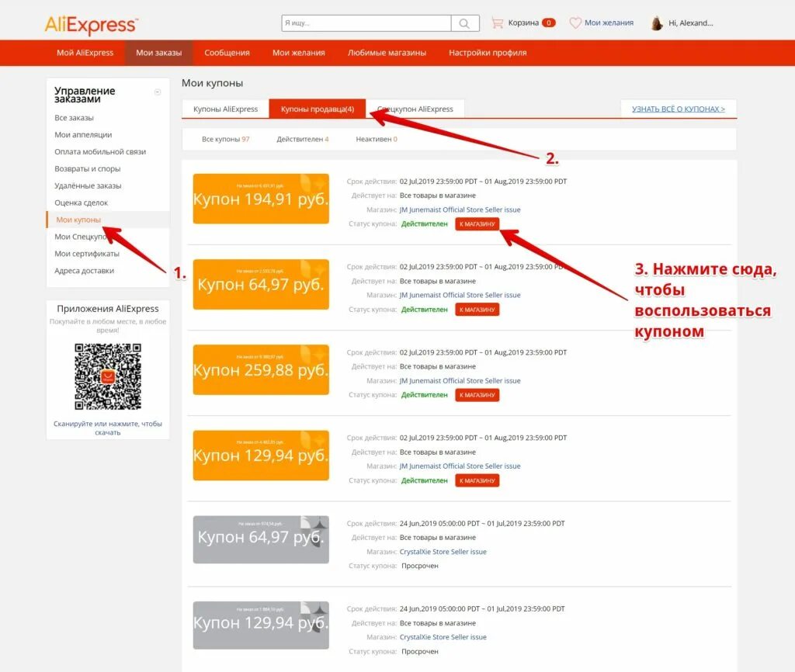The image size is (795, 672).
Task: Open Мои желания in red navigation bar
Action: coord(299,53)
